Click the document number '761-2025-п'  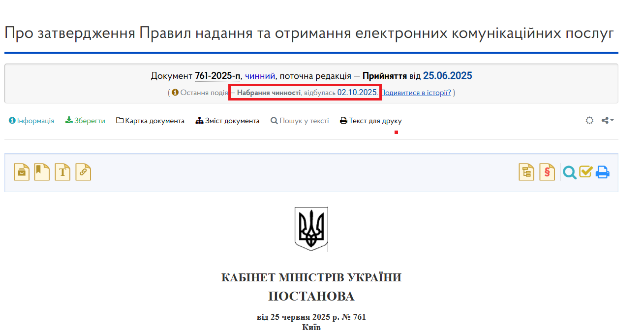(217, 75)
